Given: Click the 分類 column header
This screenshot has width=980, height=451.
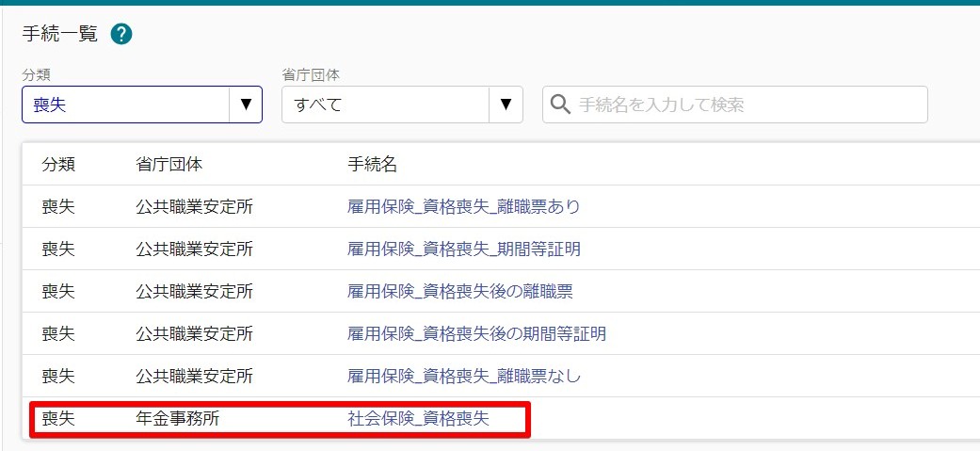Looking at the screenshot, I should (58, 165).
